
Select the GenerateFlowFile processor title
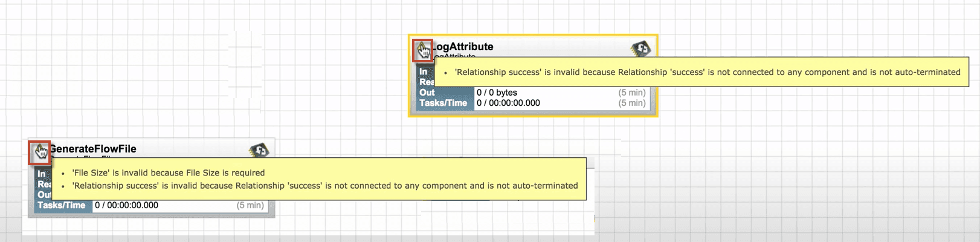pyautogui.click(x=92, y=149)
